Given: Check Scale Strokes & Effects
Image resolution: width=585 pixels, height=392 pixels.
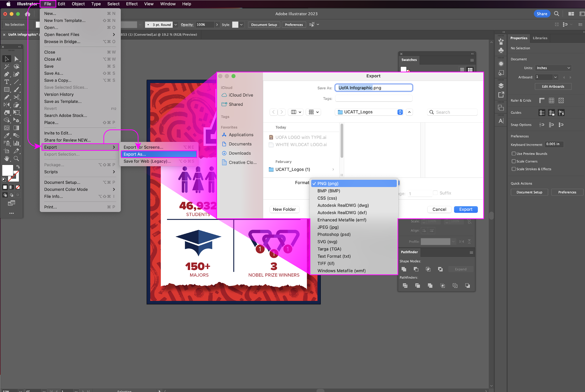Looking at the screenshot, I should click(514, 169).
